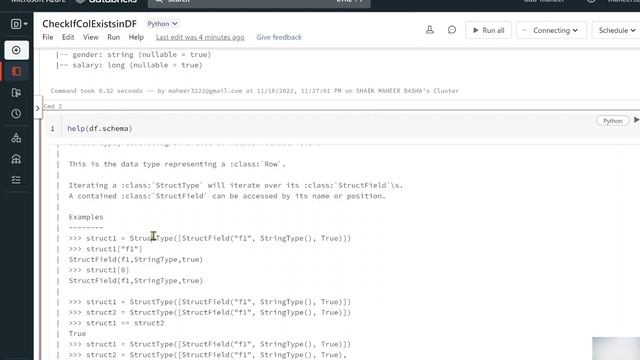This screenshot has width=640, height=360.
Task: Open the Help menu
Action: click(136, 37)
